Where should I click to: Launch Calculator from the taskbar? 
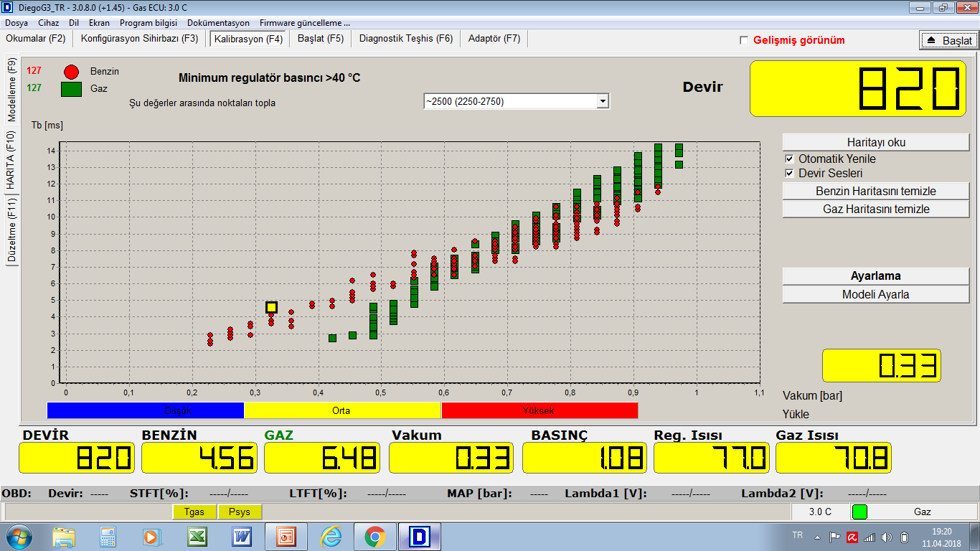tap(108, 537)
